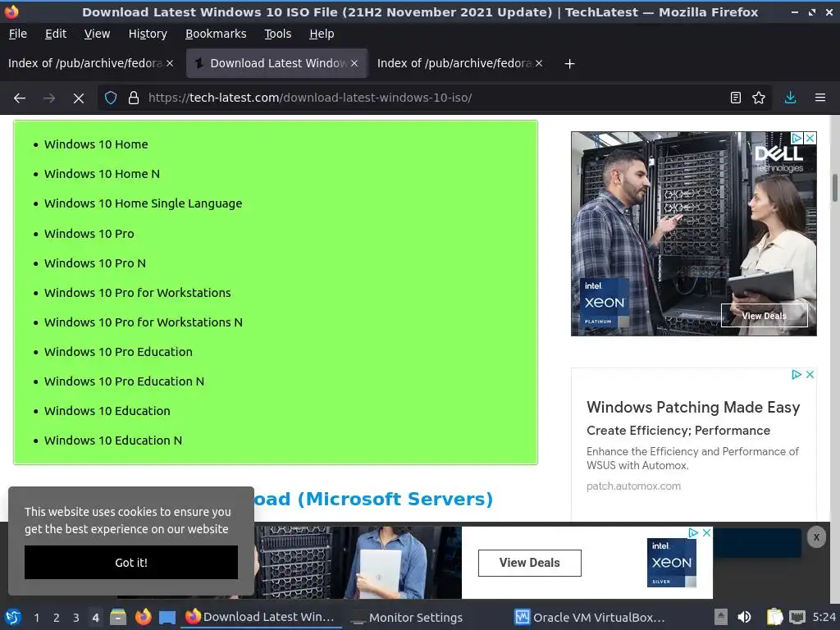Open Firefox hamburger application menu
Image resolution: width=840 pixels, height=630 pixels.
click(819, 98)
